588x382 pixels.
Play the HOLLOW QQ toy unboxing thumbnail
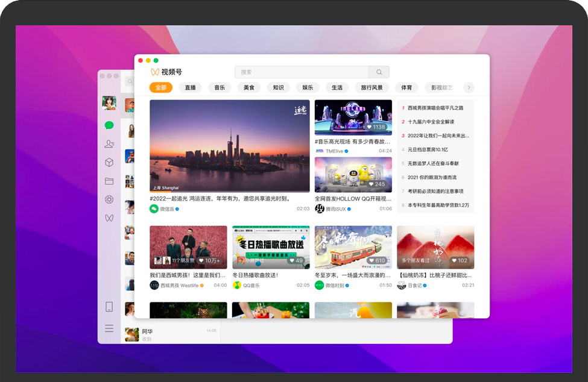point(353,175)
